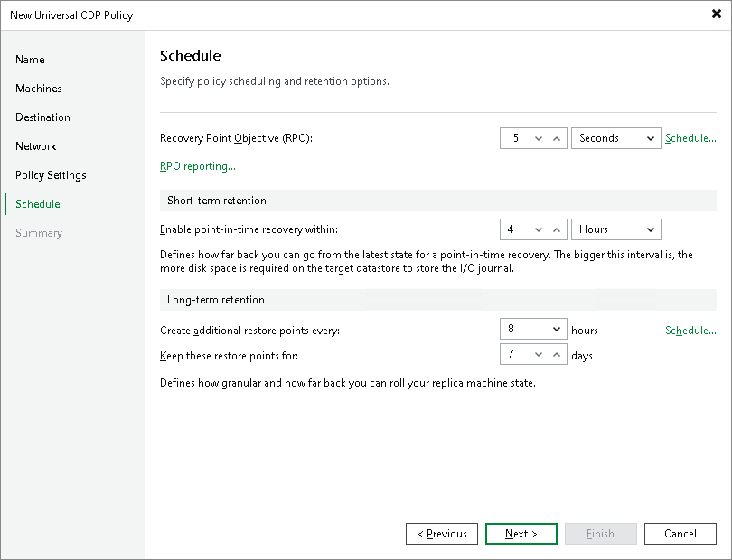
Task: Open the Policy Settings step
Action: [x=50, y=174]
